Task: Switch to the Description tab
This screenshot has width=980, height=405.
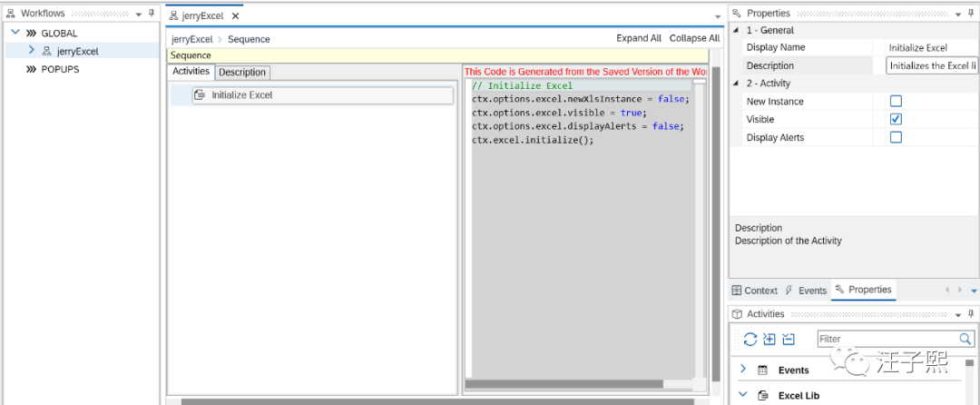Action: pos(242,73)
